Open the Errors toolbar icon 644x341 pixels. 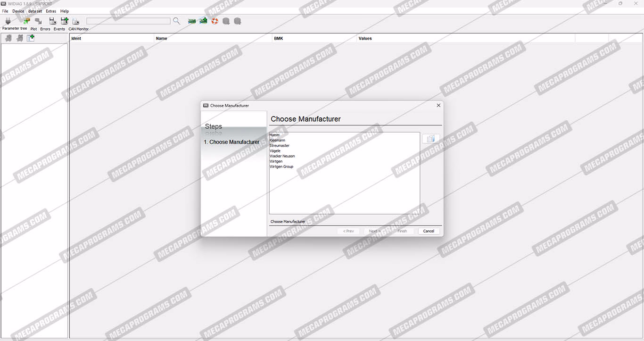[52, 21]
